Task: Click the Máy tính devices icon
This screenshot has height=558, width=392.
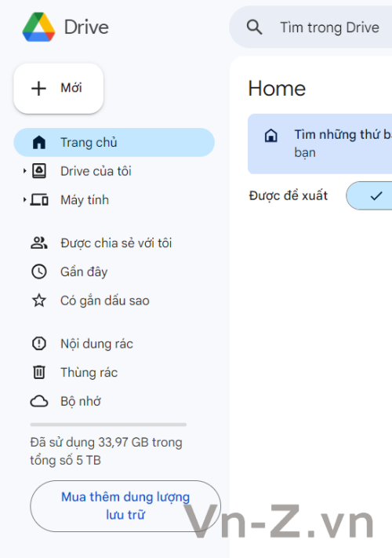Action: click(39, 200)
